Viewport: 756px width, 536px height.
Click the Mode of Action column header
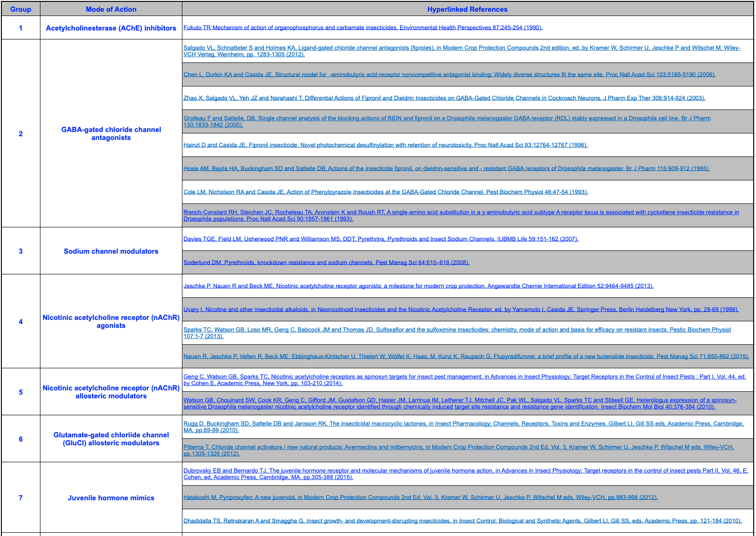click(111, 9)
